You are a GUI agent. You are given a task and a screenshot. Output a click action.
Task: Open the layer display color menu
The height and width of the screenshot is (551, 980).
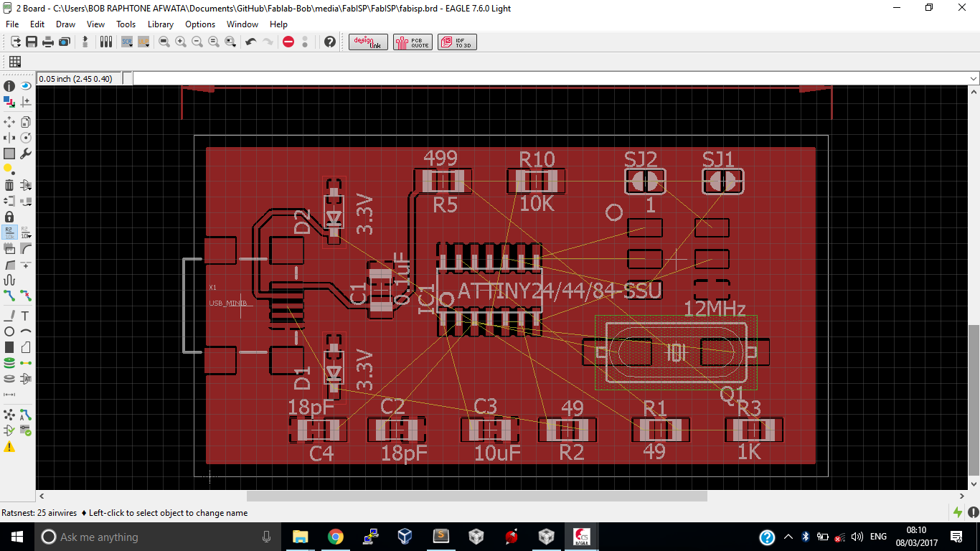tap(9, 102)
